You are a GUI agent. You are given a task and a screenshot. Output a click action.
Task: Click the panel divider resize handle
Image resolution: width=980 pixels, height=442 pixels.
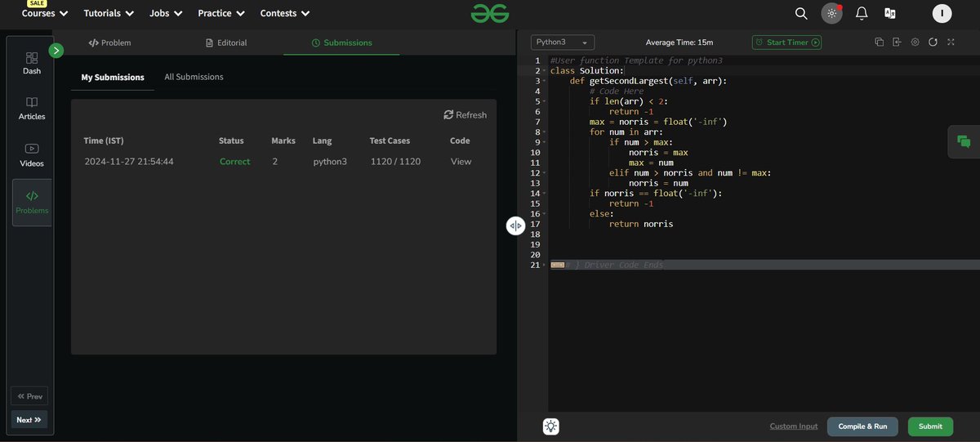pos(515,226)
